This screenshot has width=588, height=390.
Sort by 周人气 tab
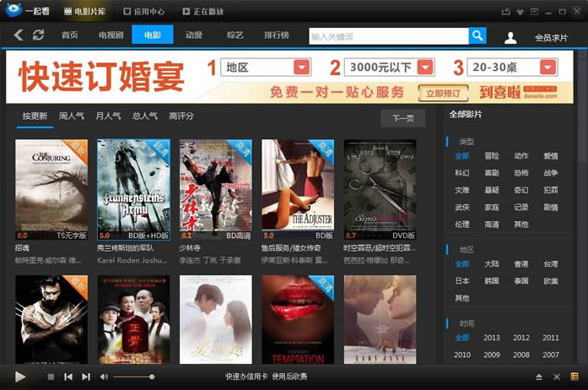(71, 116)
